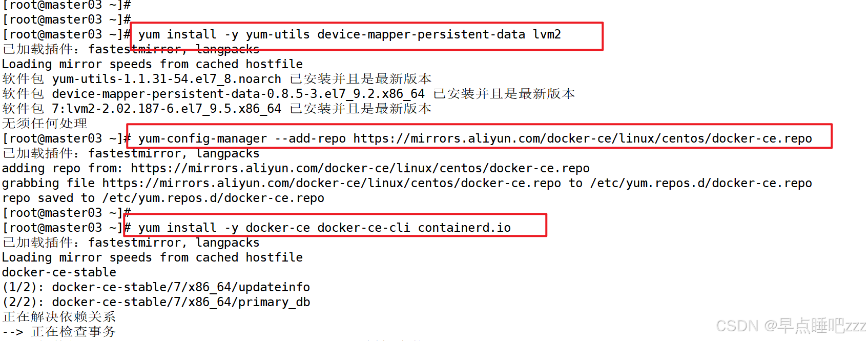Click the empty prompt line above yum install docker-ce
This screenshot has height=341, width=868.
click(x=67, y=213)
